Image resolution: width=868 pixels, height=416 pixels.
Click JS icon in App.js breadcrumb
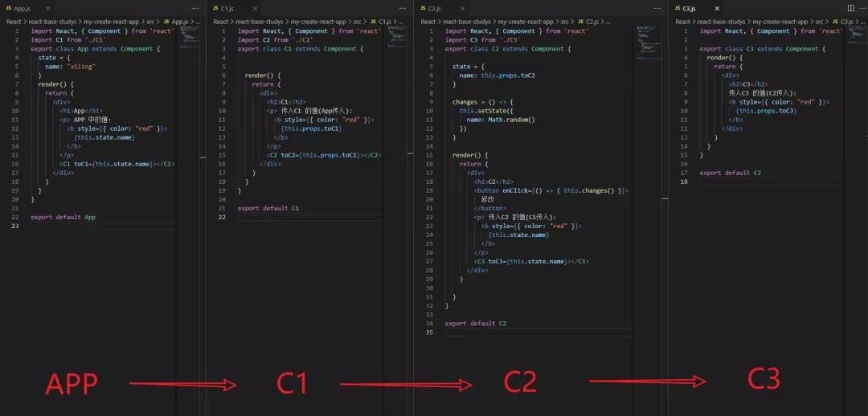coord(166,22)
